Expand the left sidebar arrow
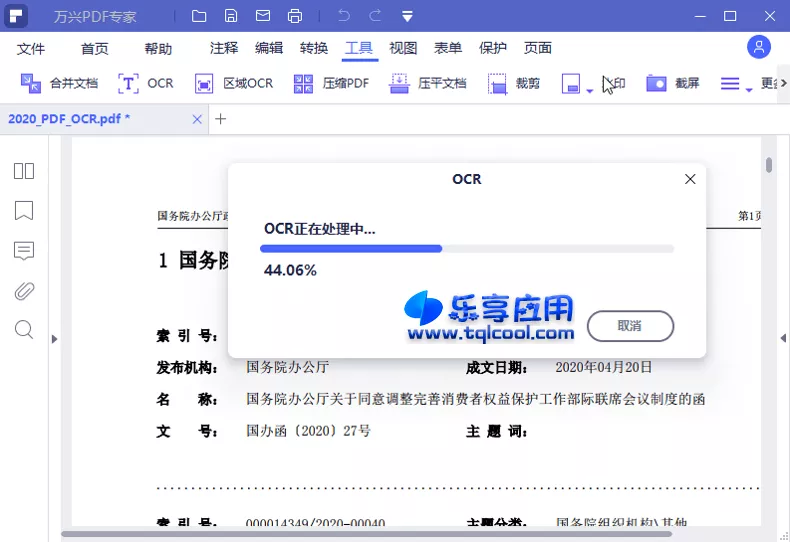The width and height of the screenshot is (790, 542). click(54, 339)
